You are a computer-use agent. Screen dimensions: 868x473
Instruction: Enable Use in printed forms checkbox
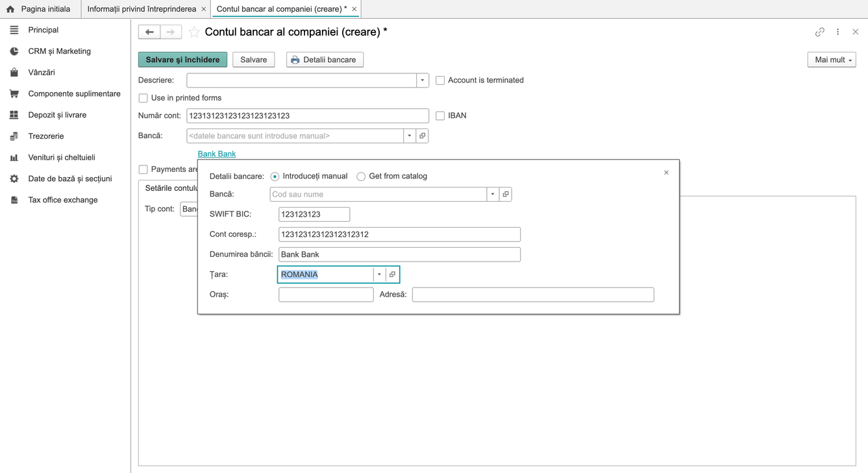pos(143,98)
